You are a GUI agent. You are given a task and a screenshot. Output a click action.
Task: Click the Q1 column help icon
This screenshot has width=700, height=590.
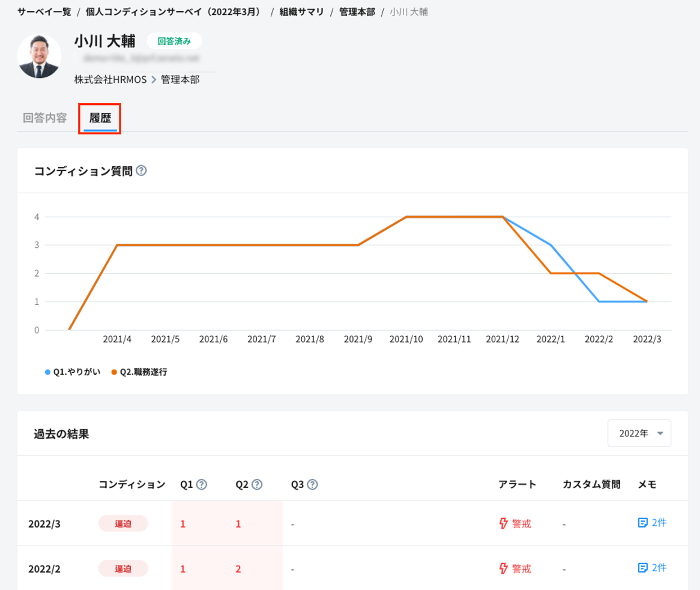click(x=202, y=484)
